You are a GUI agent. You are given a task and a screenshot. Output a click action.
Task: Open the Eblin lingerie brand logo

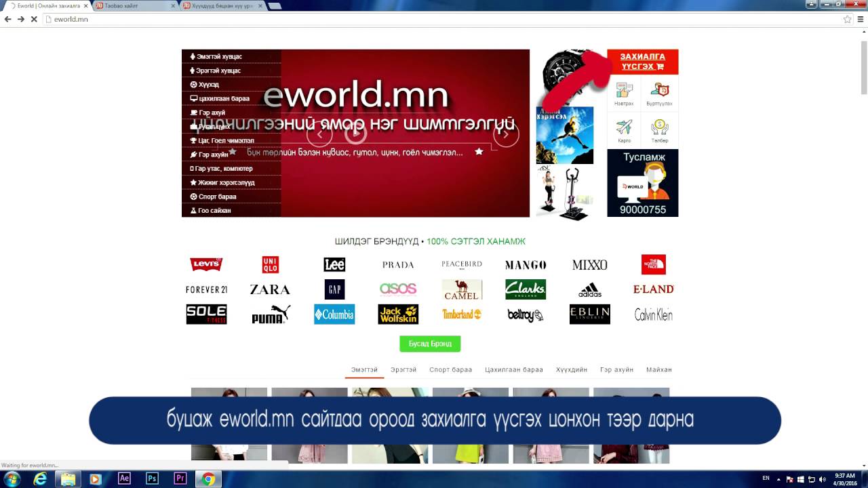589,314
